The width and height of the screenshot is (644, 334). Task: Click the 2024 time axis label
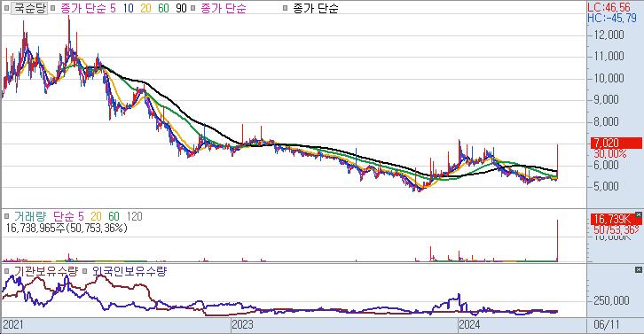click(469, 325)
